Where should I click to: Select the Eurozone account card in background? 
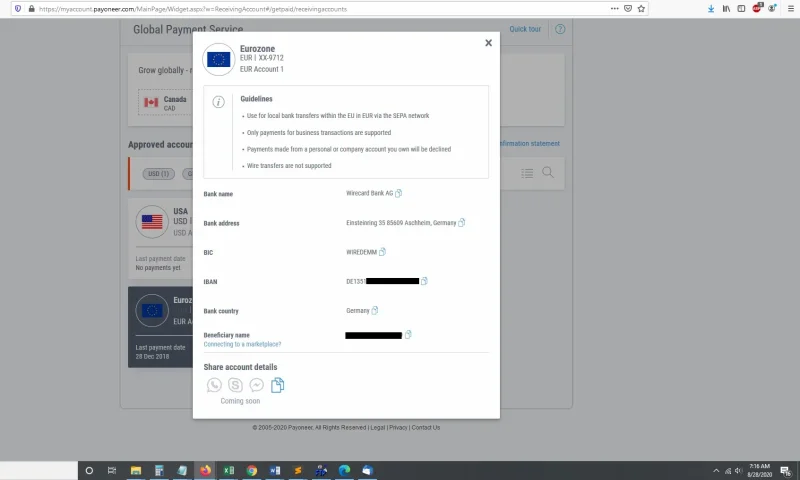click(x=161, y=327)
